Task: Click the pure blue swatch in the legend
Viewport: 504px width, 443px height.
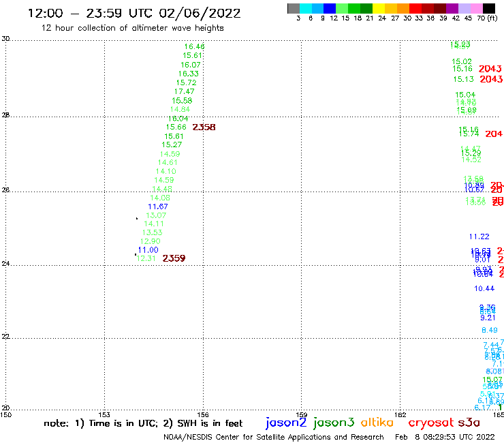Action: pyautogui.click(x=330, y=8)
